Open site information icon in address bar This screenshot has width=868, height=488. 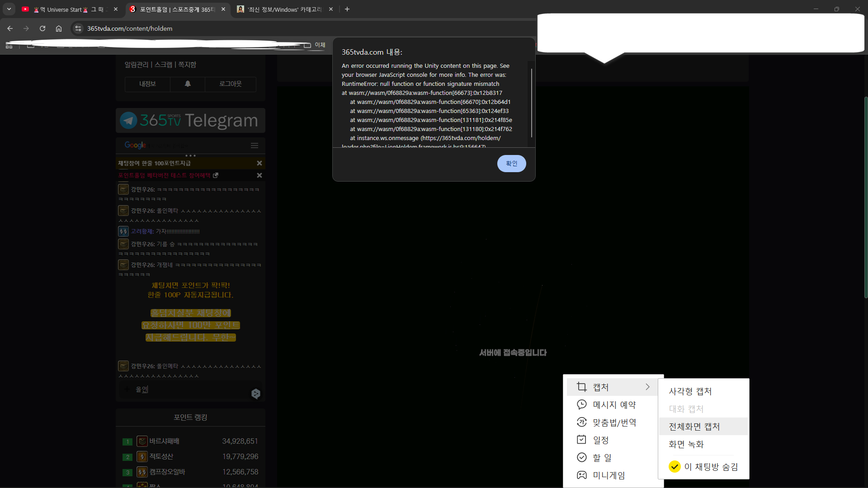click(78, 28)
